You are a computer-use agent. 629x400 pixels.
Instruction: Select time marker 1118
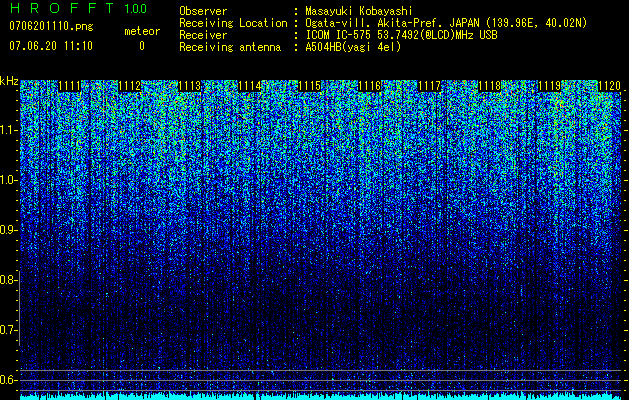click(x=489, y=86)
